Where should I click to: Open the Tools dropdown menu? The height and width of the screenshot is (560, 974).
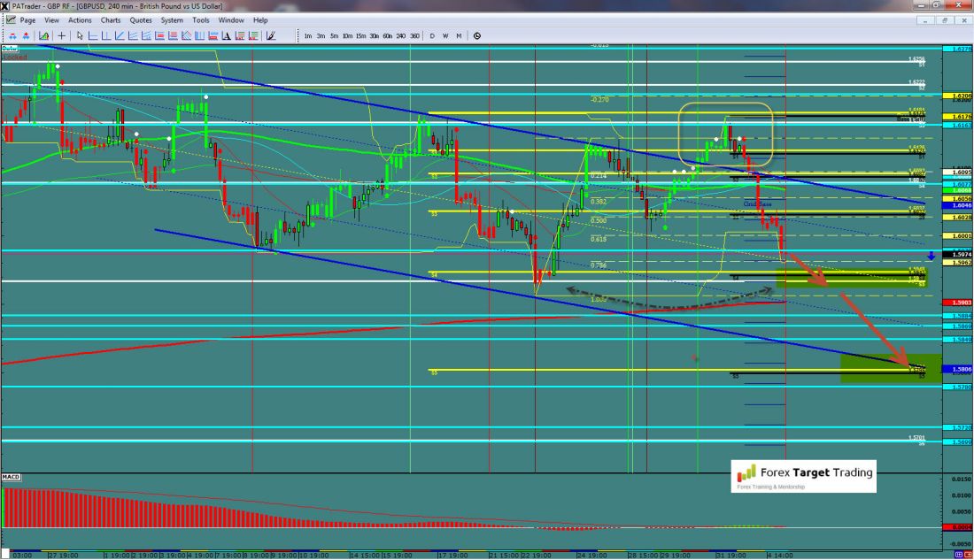[x=201, y=19]
